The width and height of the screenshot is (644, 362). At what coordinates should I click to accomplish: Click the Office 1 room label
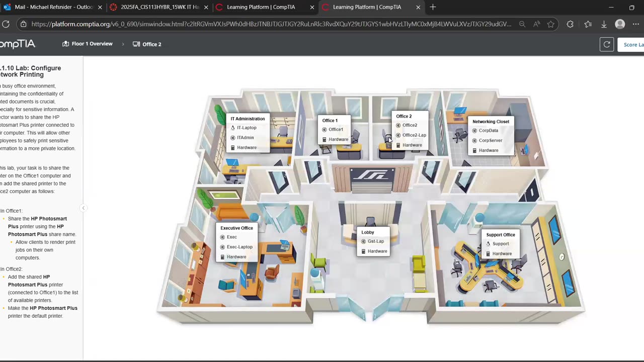(x=330, y=121)
